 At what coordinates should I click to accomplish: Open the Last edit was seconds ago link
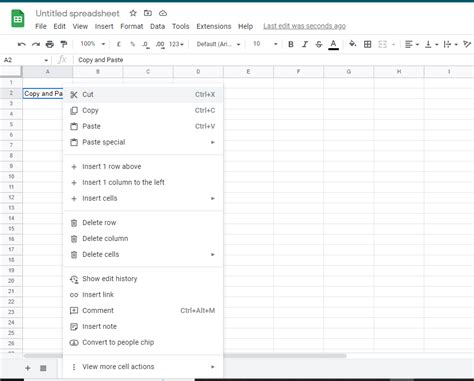304,26
